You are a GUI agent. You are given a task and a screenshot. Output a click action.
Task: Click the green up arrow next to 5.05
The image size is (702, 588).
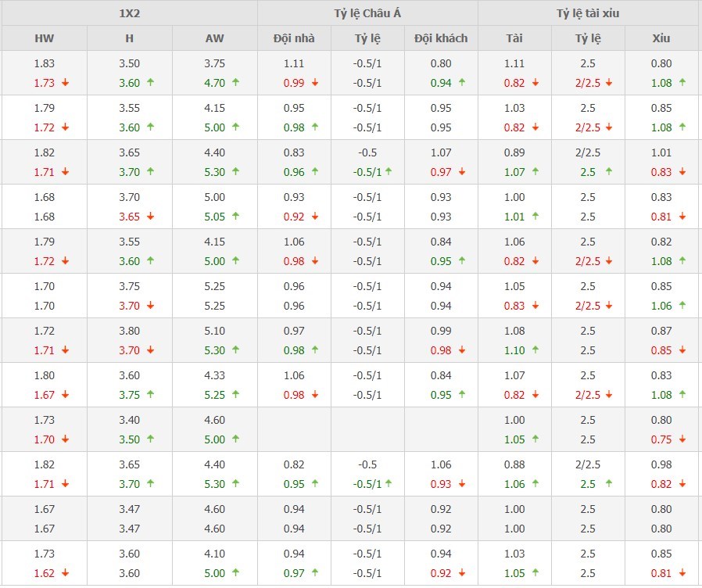click(x=235, y=216)
